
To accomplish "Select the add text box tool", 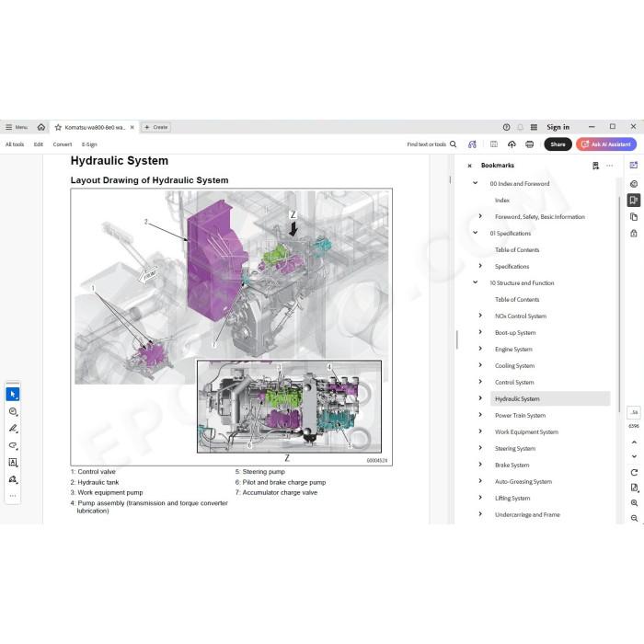I will (13, 463).
